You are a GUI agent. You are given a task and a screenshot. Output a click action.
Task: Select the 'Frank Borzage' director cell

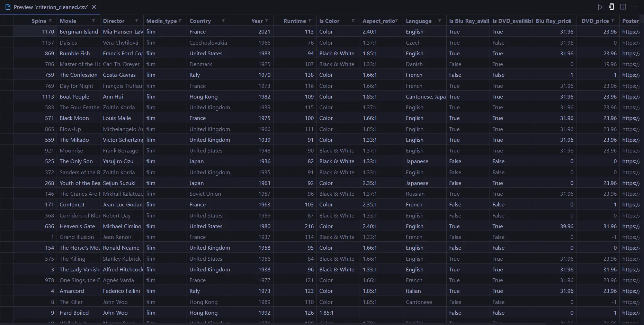coord(122,150)
